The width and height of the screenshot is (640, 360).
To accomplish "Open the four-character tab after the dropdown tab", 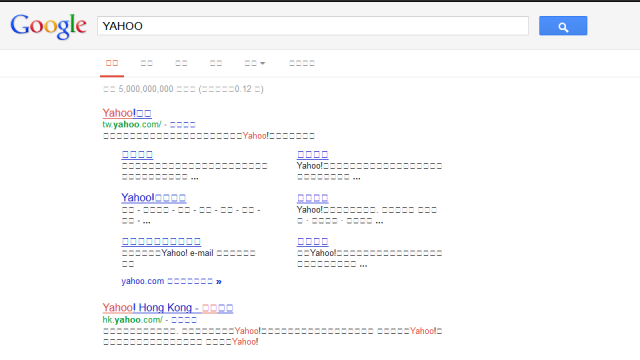I will tap(302, 63).
